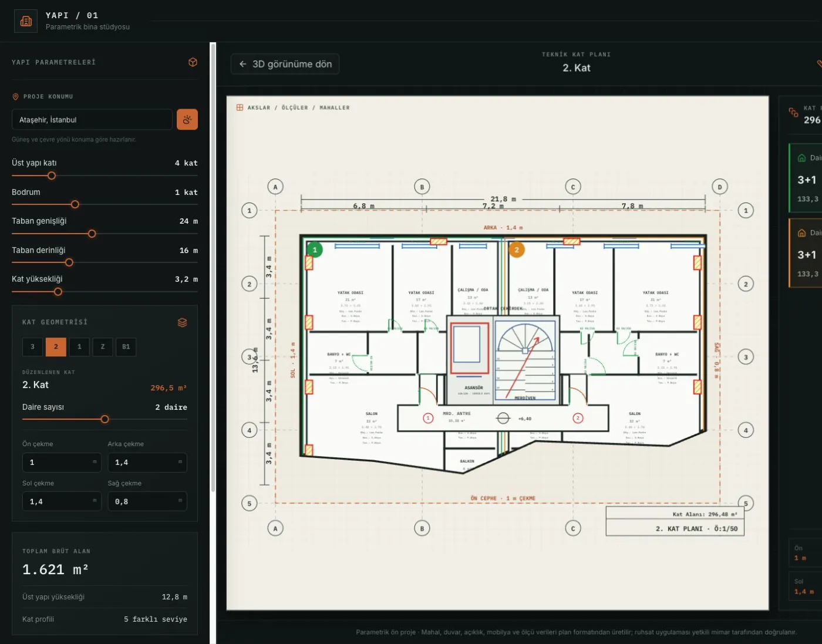Click the Ön çekme stepper field
822x644 pixels.
pos(62,462)
